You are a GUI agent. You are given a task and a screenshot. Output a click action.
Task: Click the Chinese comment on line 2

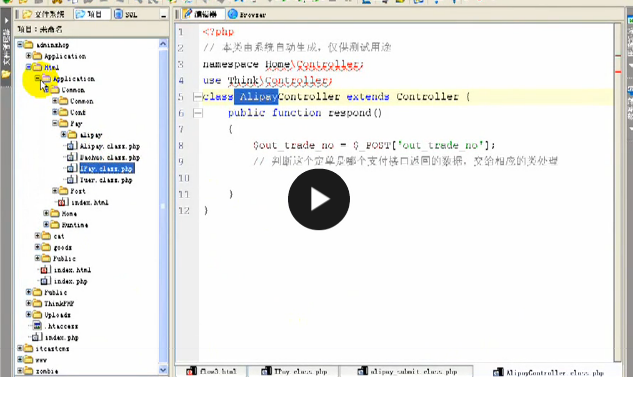pyautogui.click(x=297, y=48)
